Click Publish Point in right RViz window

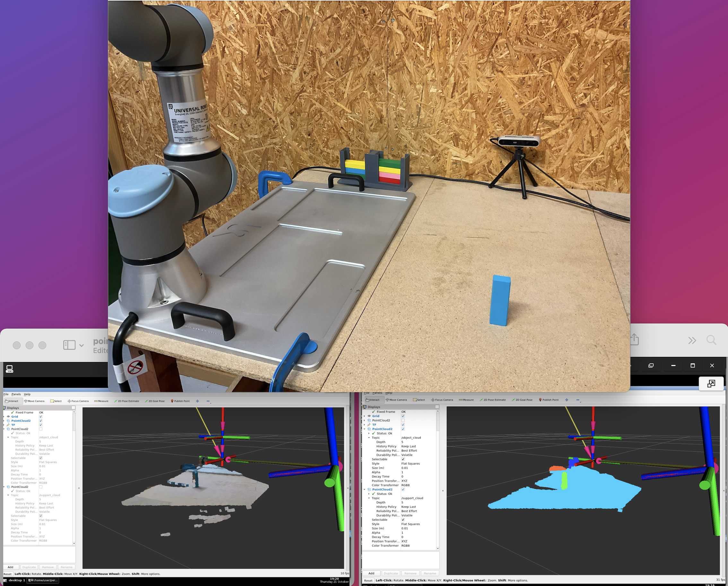549,400
